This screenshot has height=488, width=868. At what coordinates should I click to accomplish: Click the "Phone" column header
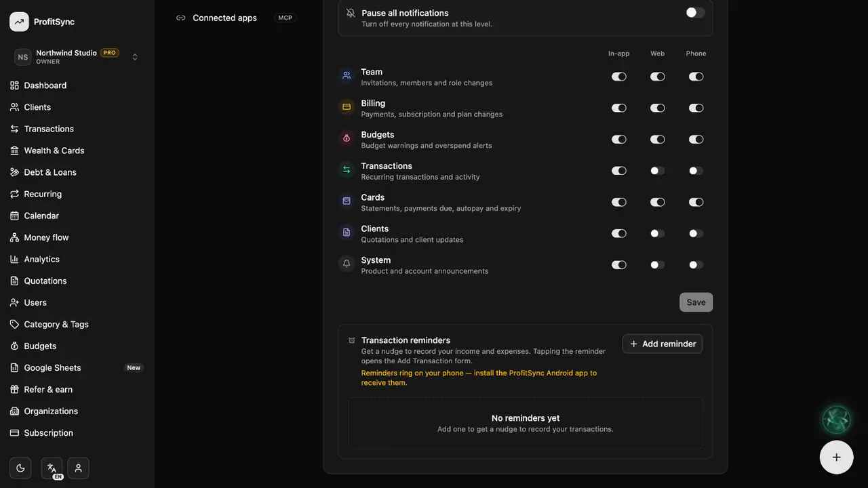click(x=696, y=54)
